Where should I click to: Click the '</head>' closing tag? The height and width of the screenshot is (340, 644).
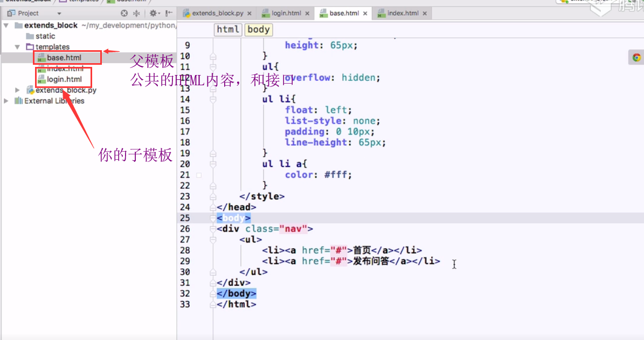point(237,207)
